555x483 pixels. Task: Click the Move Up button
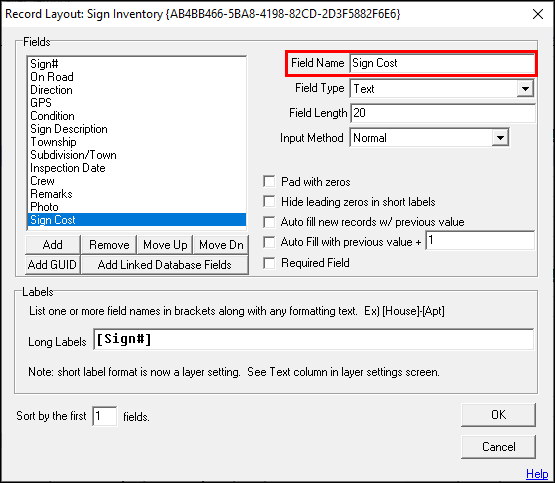tap(165, 245)
